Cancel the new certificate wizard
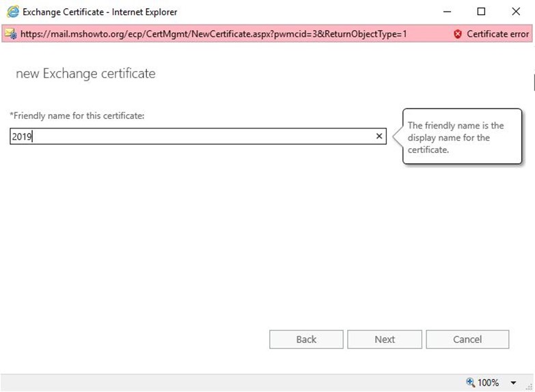The width and height of the screenshot is (535, 392). (x=467, y=339)
